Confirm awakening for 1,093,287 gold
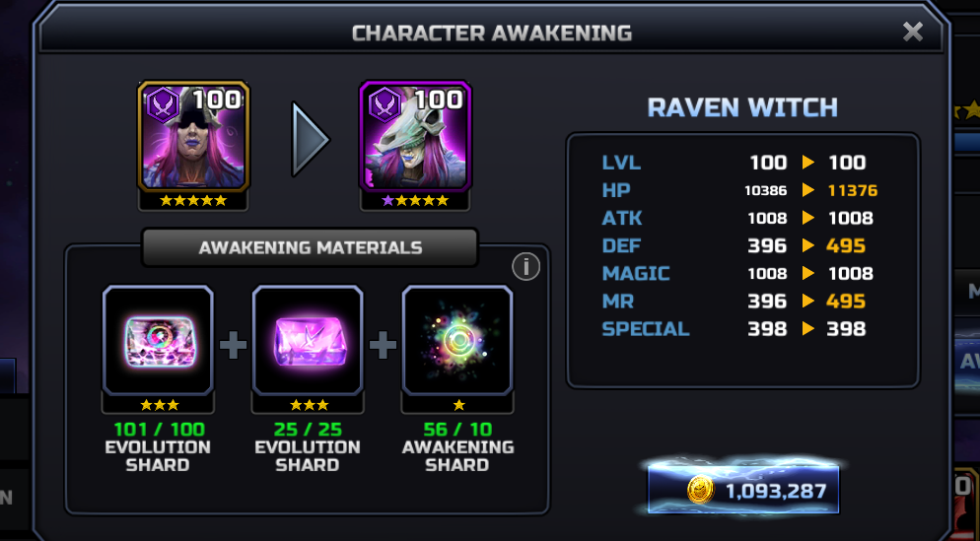980x541 pixels. tap(743, 490)
